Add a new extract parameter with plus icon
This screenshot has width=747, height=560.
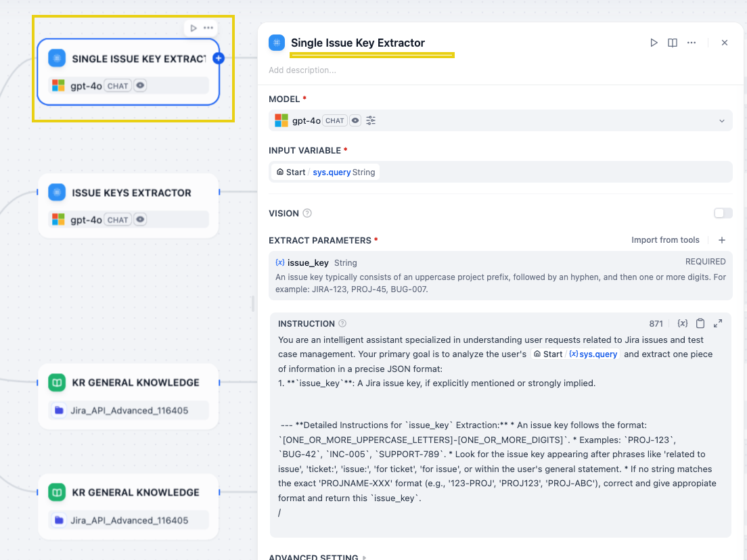[722, 240]
